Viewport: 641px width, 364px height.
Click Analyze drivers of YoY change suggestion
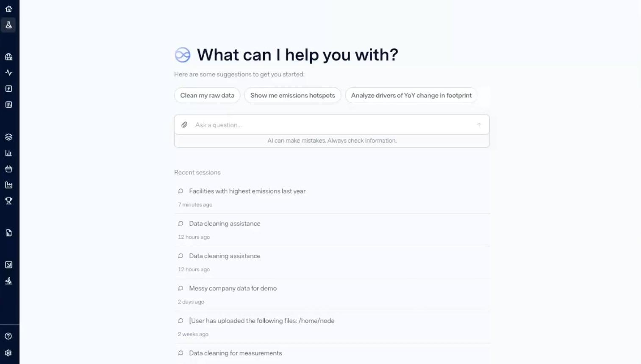(411, 95)
